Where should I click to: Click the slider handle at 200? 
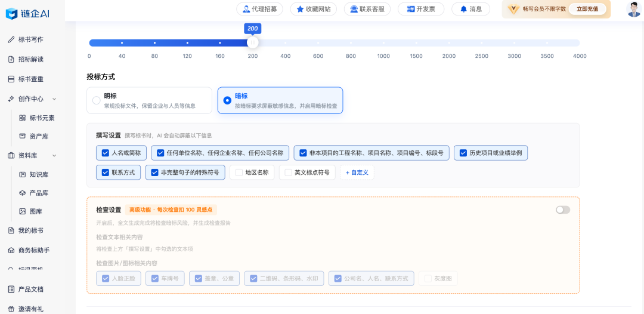pyautogui.click(x=253, y=43)
